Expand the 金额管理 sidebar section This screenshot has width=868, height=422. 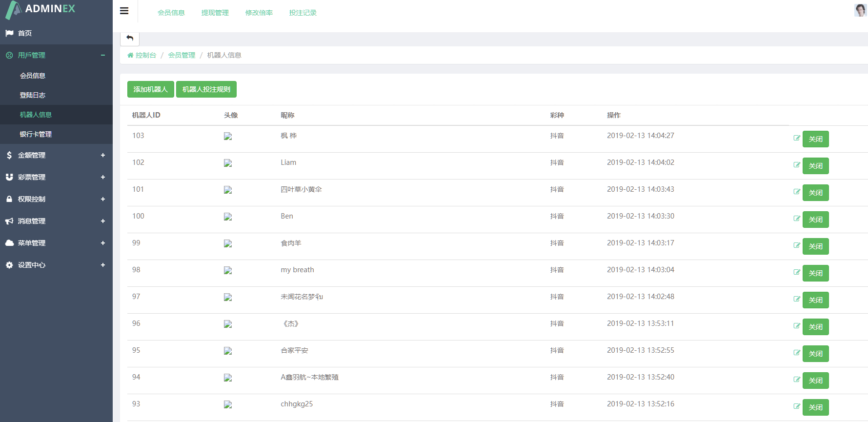[x=56, y=155]
